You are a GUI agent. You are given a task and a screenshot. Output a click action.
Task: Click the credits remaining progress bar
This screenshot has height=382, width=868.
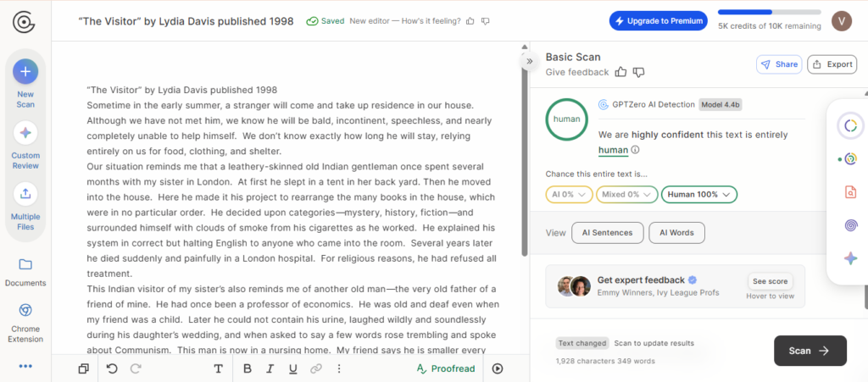(x=770, y=12)
